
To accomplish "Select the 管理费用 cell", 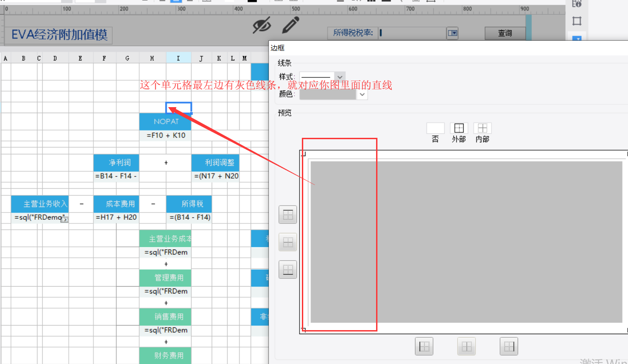I will [165, 277].
